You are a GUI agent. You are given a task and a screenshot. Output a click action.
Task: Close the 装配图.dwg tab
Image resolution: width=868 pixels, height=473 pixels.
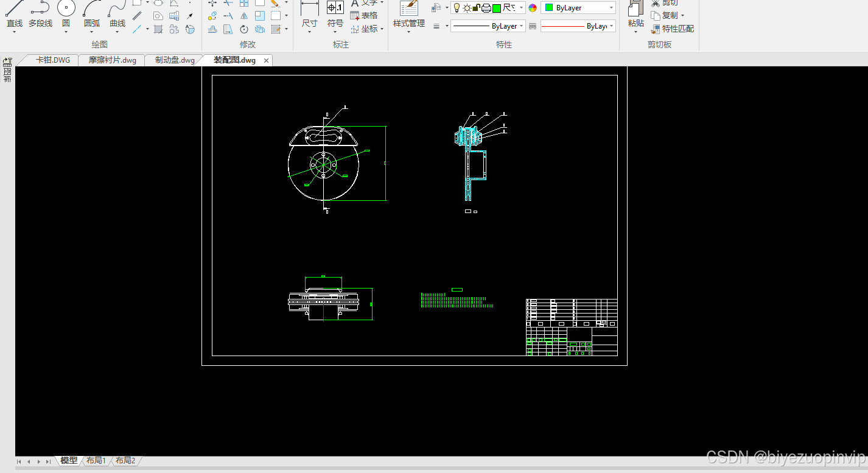point(266,61)
